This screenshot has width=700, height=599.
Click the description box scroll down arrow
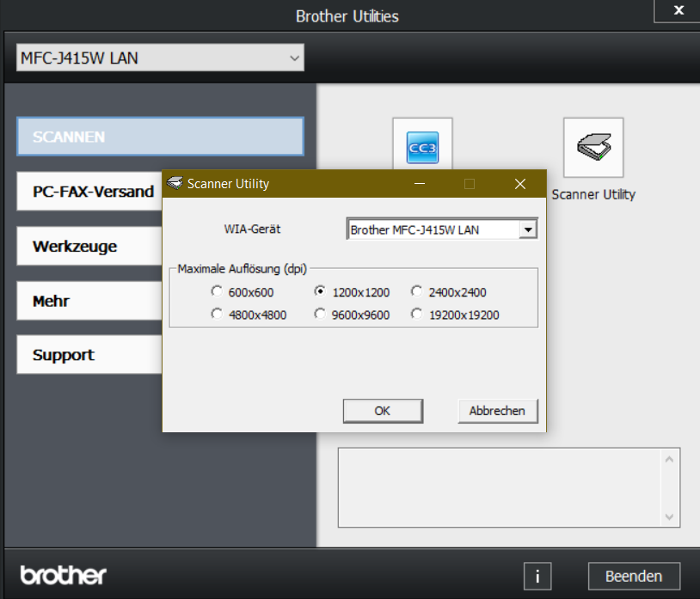669,517
